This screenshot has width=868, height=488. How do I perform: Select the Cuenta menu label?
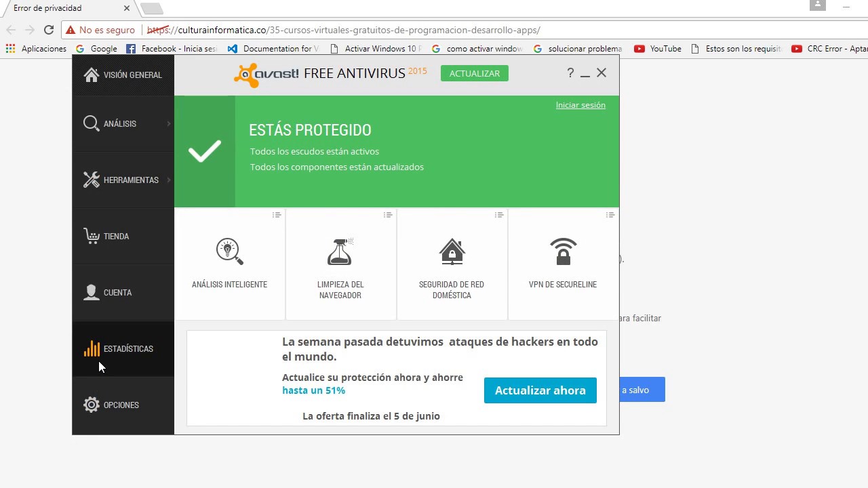click(118, 293)
